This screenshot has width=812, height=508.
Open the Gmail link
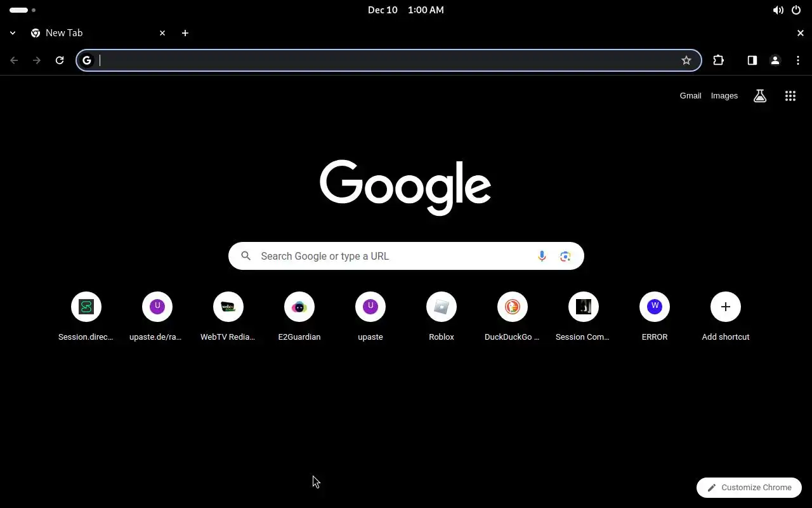(x=690, y=96)
